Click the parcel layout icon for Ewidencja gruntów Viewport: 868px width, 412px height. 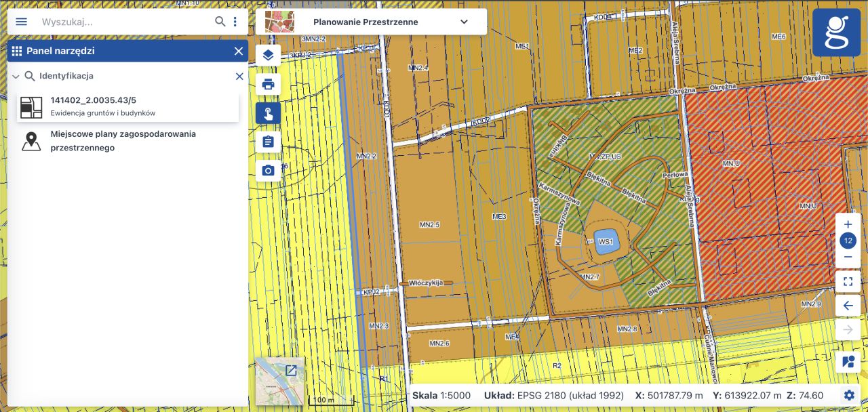(31, 107)
